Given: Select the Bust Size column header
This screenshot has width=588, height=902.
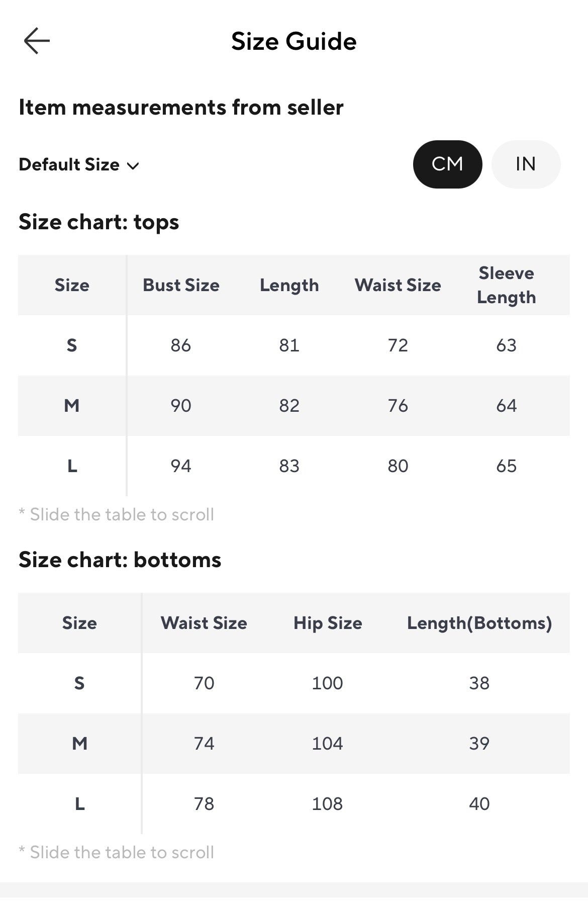Looking at the screenshot, I should 181,285.
